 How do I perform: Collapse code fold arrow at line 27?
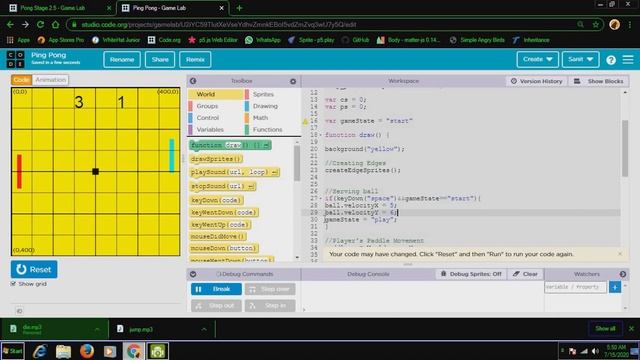[x=321, y=198]
